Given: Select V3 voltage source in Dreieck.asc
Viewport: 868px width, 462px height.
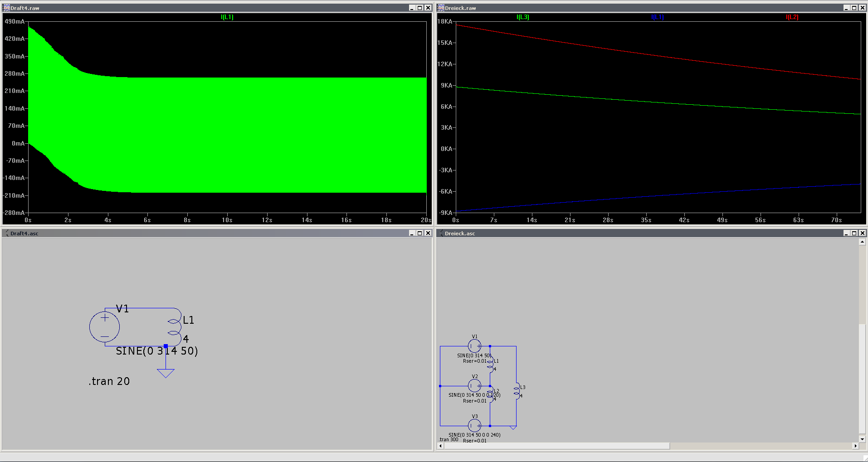Looking at the screenshot, I should tap(474, 426).
